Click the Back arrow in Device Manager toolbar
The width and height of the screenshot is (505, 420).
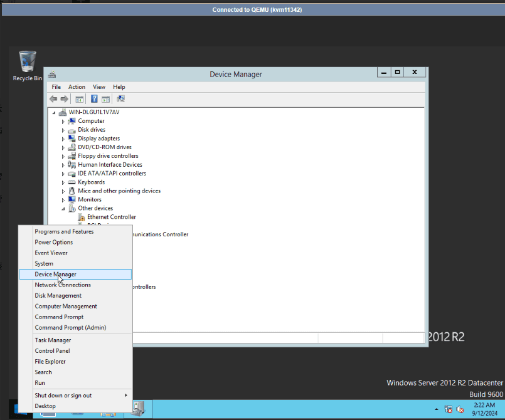pyautogui.click(x=53, y=99)
